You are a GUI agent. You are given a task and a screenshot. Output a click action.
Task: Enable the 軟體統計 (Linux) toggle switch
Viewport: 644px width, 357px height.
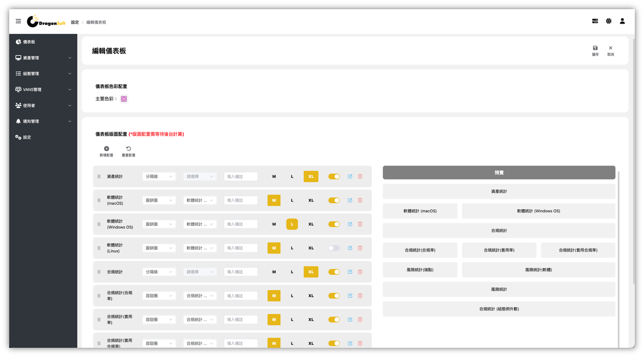(x=334, y=248)
